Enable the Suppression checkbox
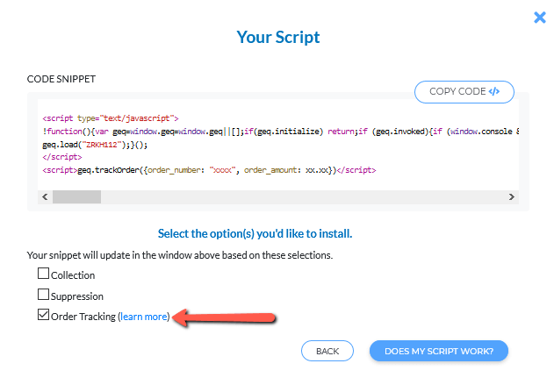The width and height of the screenshot is (554, 392). pyautogui.click(x=43, y=295)
